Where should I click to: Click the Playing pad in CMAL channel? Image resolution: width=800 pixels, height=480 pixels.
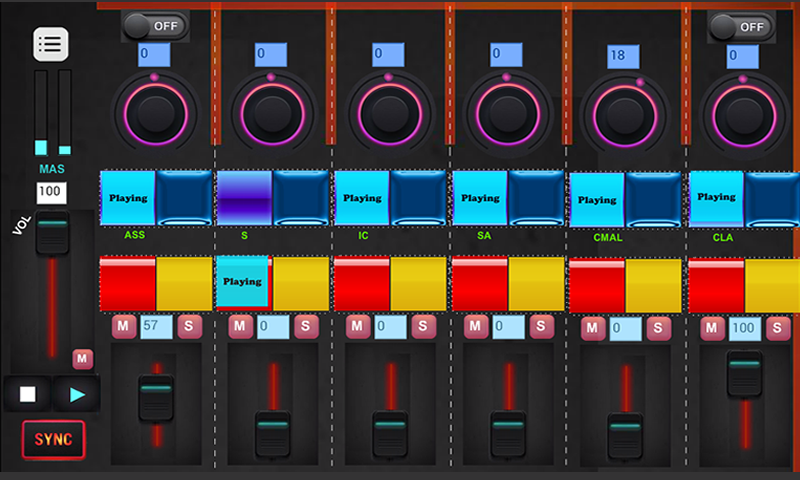click(597, 200)
